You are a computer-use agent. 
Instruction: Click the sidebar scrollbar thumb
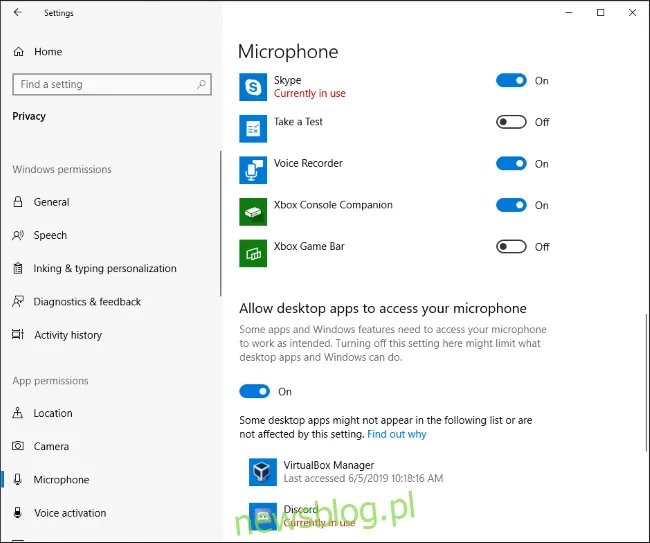pos(221,223)
